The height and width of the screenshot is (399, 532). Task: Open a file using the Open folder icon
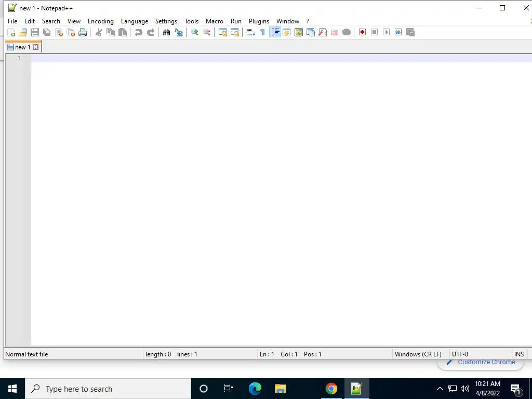23,32
